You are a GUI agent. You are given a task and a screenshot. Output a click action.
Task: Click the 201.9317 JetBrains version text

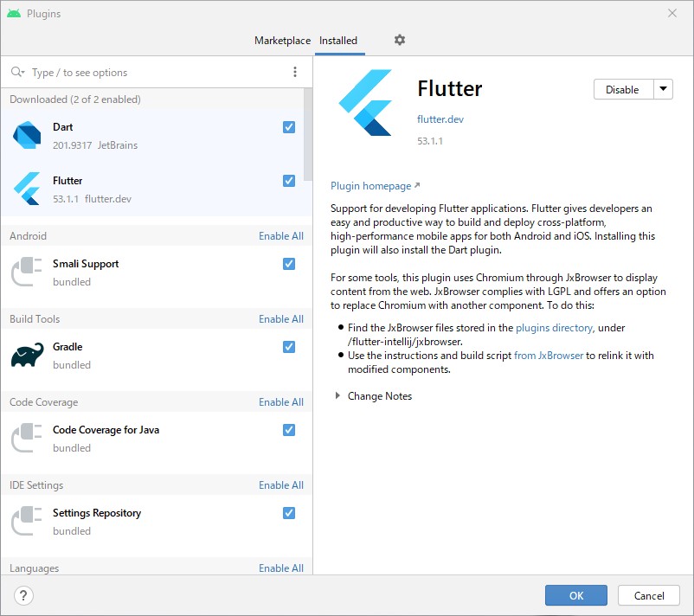pos(94,145)
